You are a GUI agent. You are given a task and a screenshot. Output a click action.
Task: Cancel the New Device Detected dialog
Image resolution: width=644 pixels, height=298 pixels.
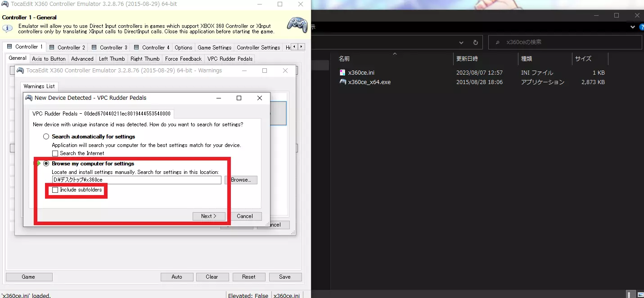click(245, 216)
